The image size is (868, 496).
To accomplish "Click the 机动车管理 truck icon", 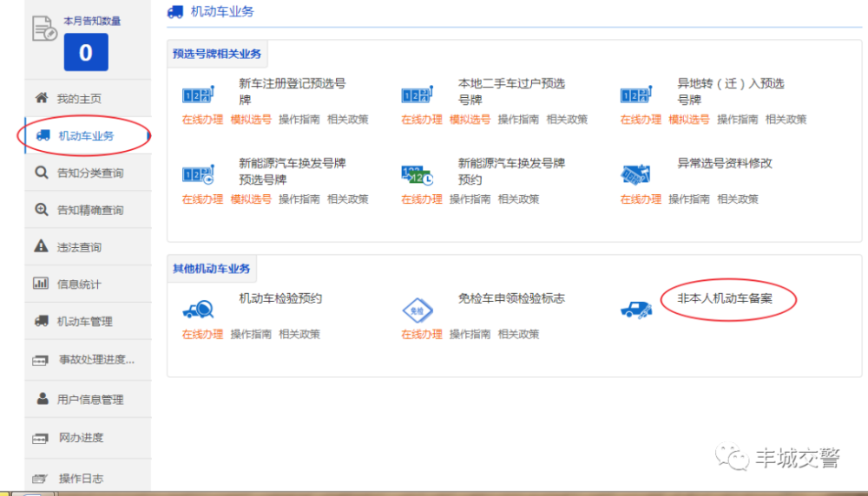I will pyautogui.click(x=42, y=321).
